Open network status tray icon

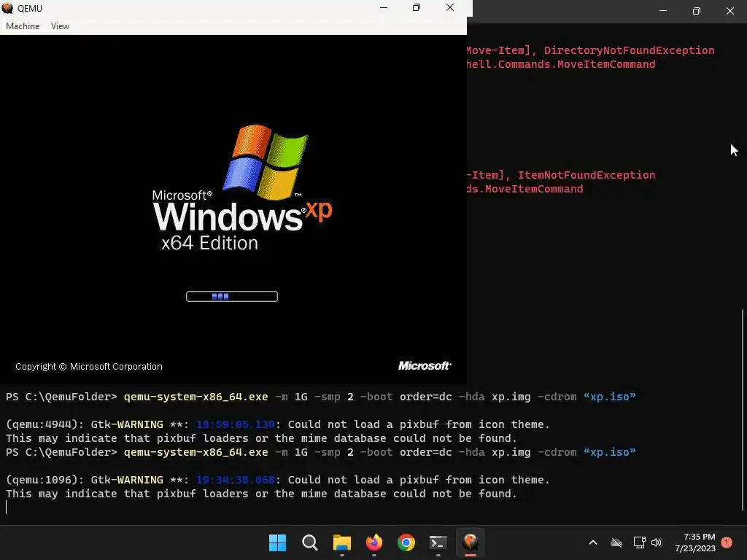(639, 542)
